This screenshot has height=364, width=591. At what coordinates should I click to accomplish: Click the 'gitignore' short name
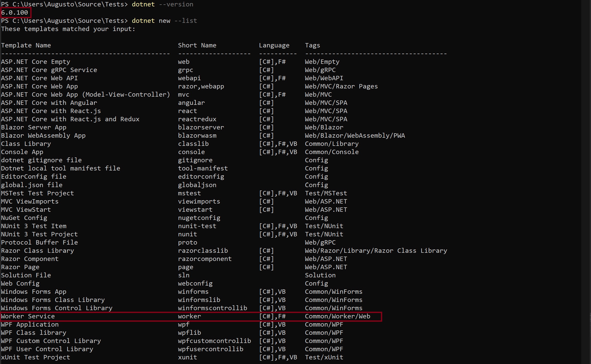195,160
